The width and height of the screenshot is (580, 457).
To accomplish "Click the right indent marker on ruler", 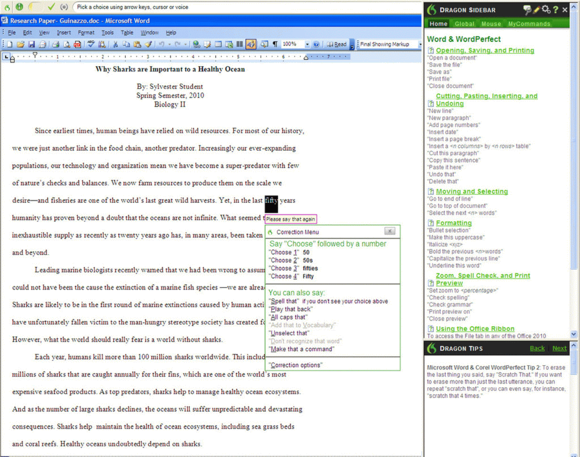I will click(306, 57).
